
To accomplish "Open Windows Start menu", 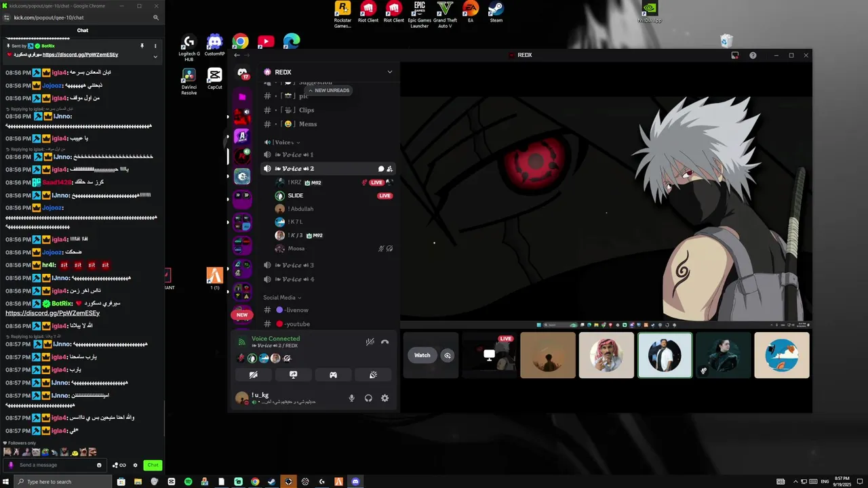I will 6,482.
